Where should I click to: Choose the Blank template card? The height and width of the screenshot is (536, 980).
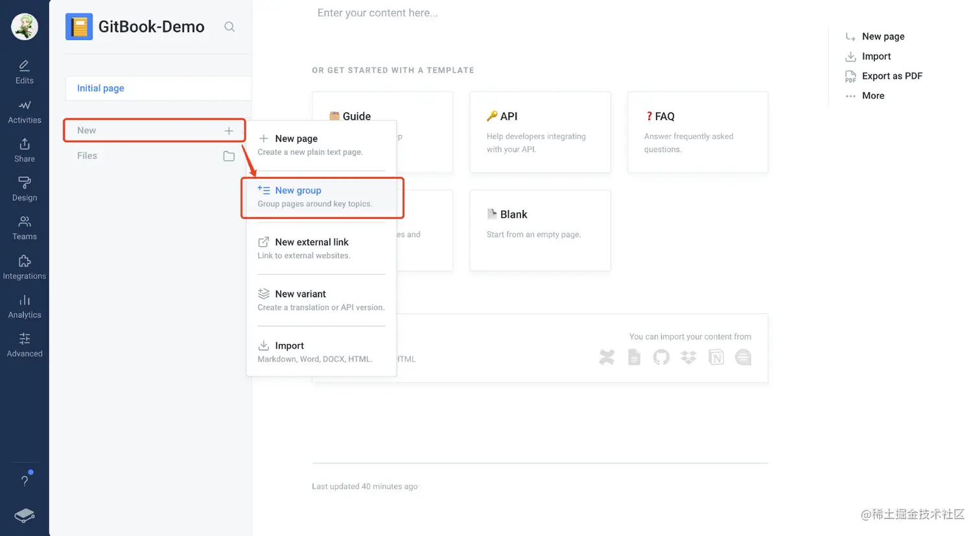tap(540, 230)
